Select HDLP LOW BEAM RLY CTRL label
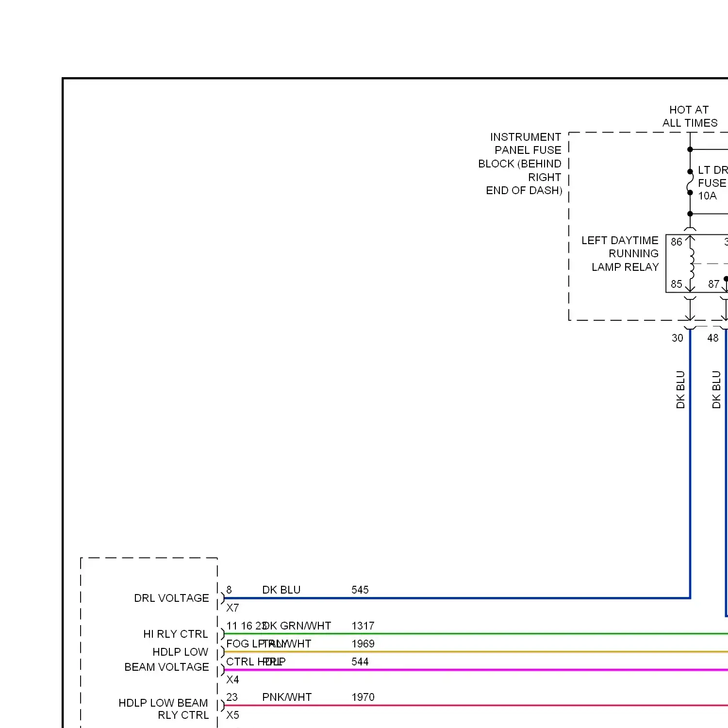The image size is (728, 728). click(x=164, y=709)
